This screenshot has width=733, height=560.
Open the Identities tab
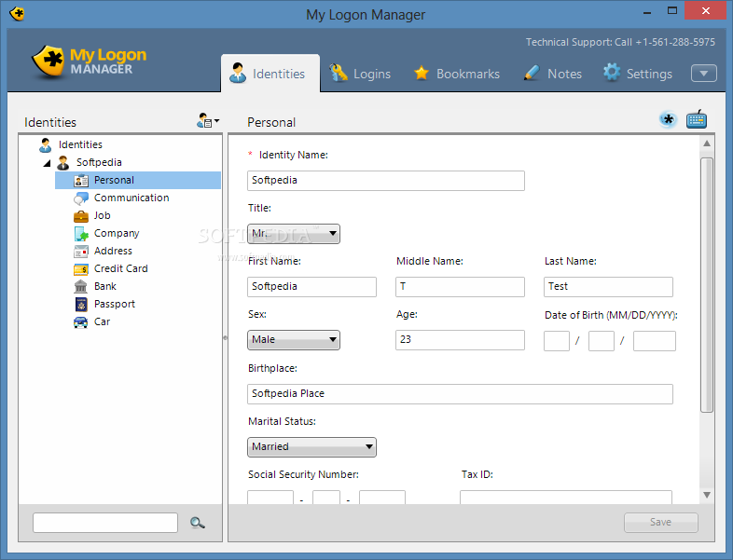click(x=270, y=74)
